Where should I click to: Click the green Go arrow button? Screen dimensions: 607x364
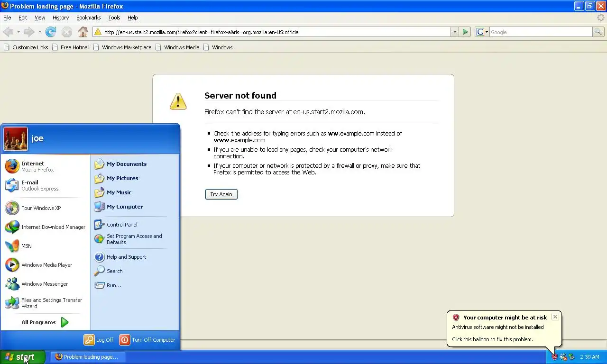coord(465,32)
